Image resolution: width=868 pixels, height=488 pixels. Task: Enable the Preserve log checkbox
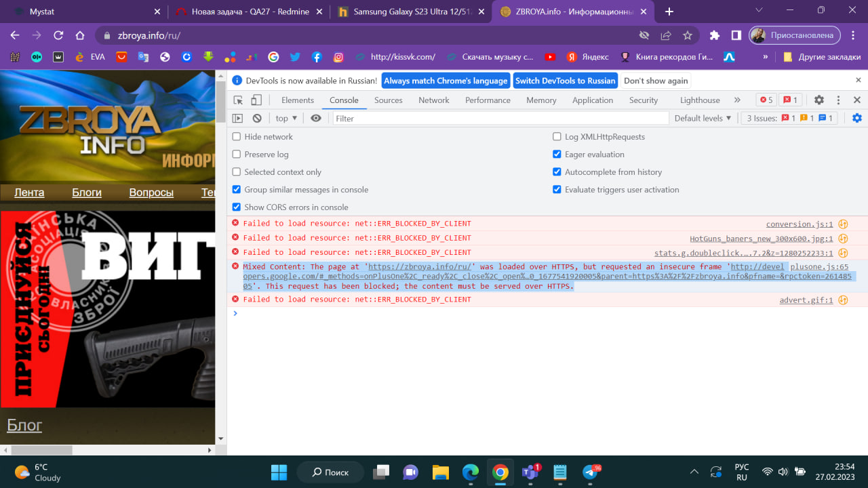237,155
